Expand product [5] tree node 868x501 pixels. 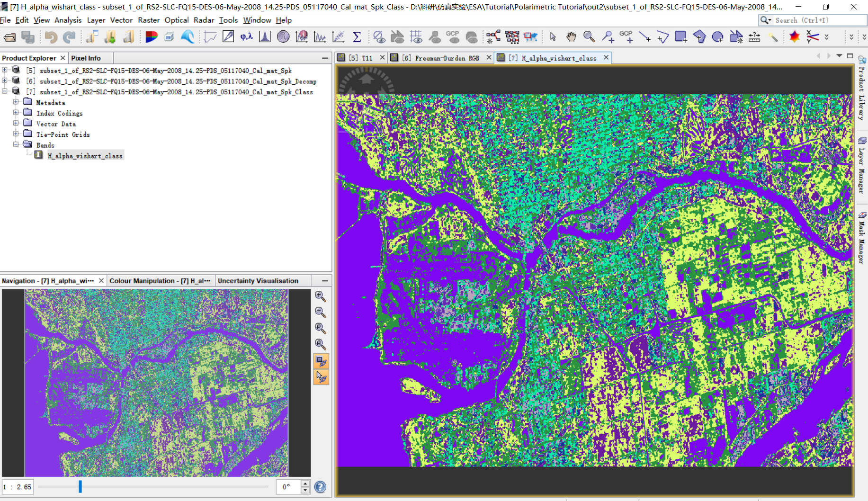[5, 70]
